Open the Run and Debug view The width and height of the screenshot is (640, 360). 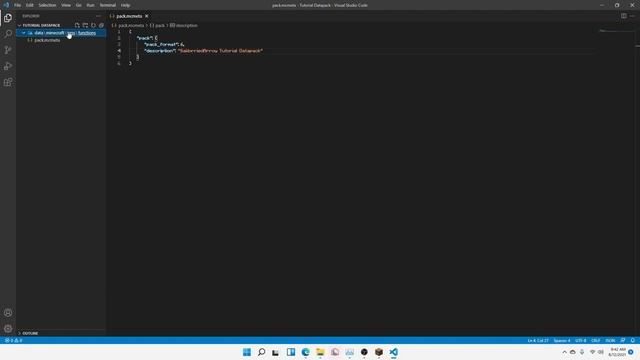point(8,66)
